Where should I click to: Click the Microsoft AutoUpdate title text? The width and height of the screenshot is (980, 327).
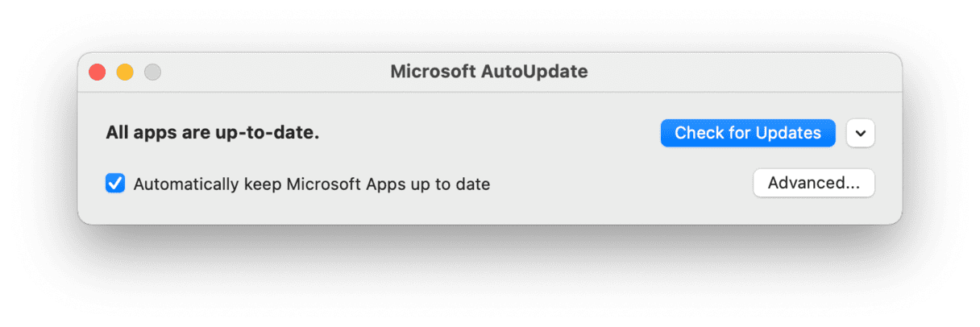[489, 72]
